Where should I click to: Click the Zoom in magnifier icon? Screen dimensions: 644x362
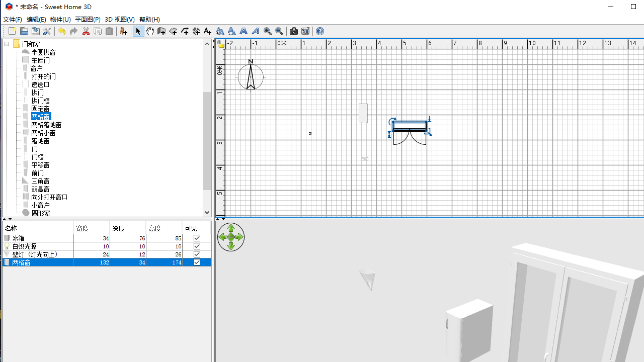[x=267, y=31]
